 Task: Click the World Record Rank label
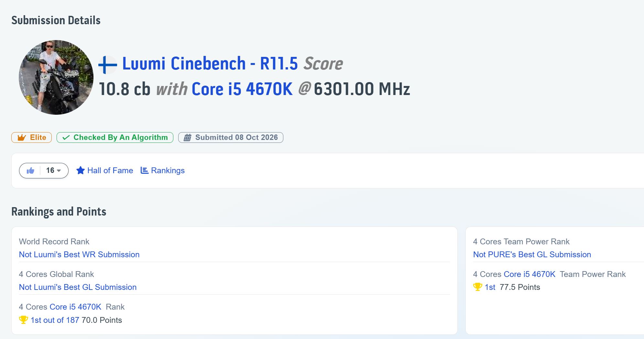54,242
